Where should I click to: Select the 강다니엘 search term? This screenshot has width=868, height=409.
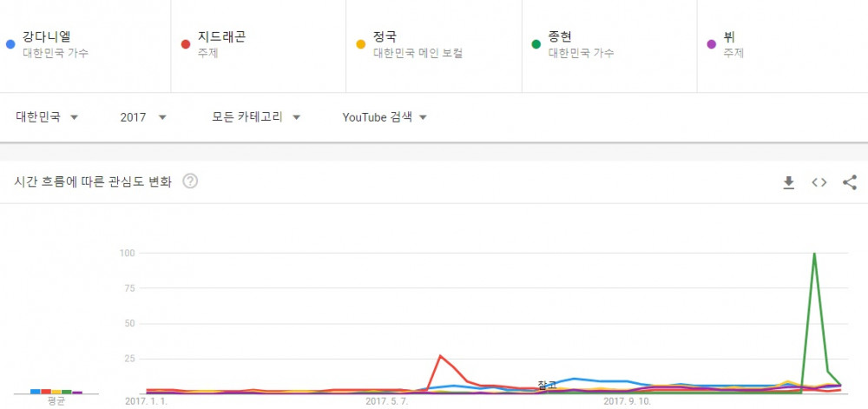click(x=85, y=45)
